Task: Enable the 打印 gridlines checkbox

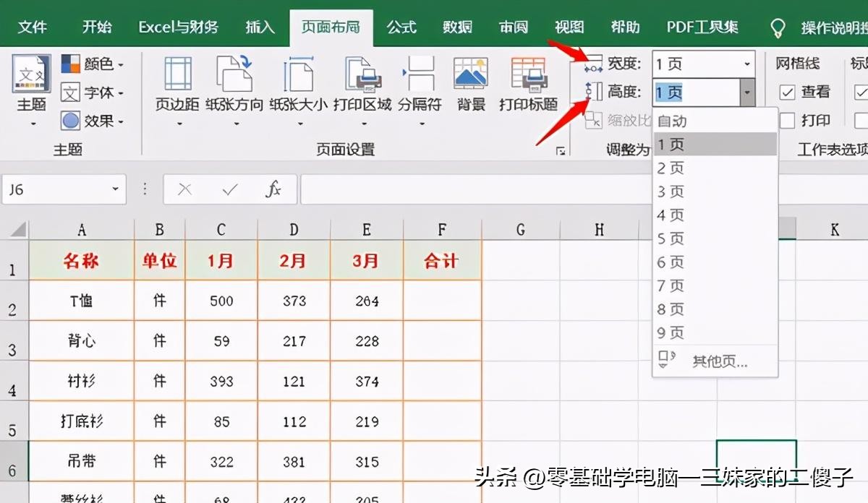Action: coord(788,120)
